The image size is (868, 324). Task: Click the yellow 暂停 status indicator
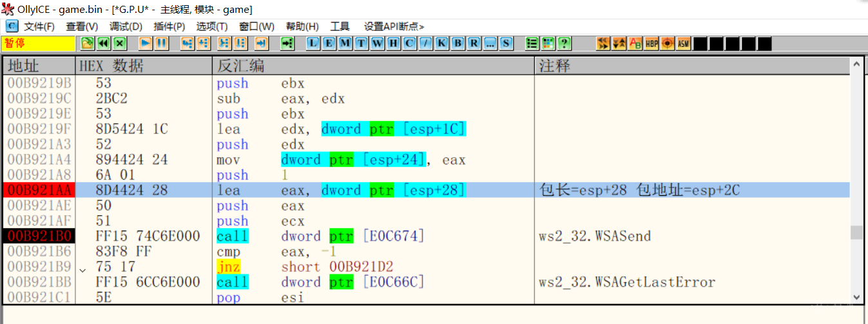[39, 43]
